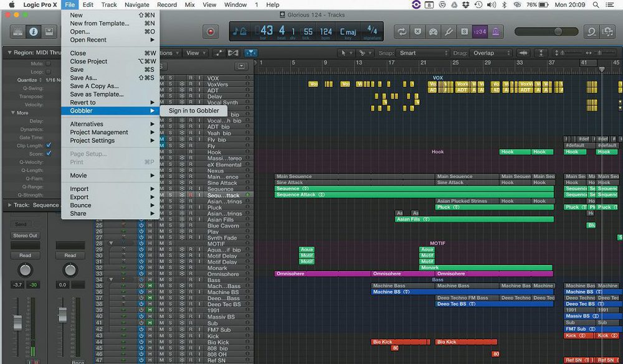Solo the Hook track

pyautogui.click(x=171, y=152)
